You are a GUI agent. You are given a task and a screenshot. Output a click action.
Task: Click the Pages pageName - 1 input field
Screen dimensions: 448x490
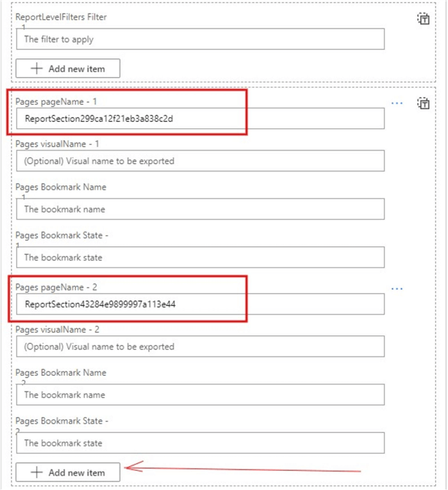(x=200, y=118)
